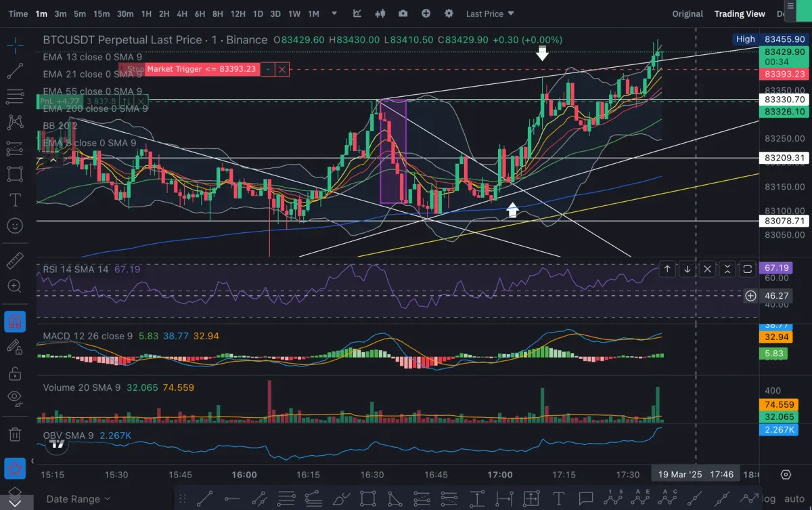Select the 3m timeframe
812x510 pixels.
click(60, 14)
